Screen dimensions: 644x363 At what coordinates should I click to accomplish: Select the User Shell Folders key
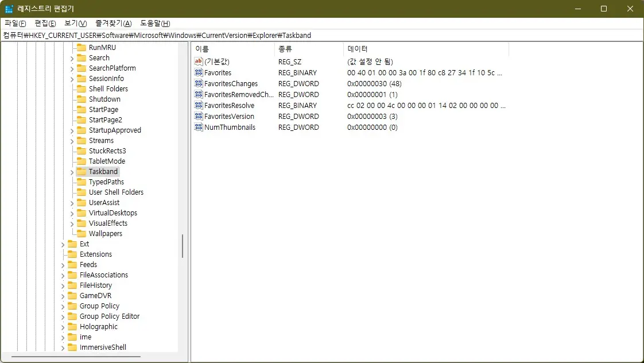[x=116, y=192]
